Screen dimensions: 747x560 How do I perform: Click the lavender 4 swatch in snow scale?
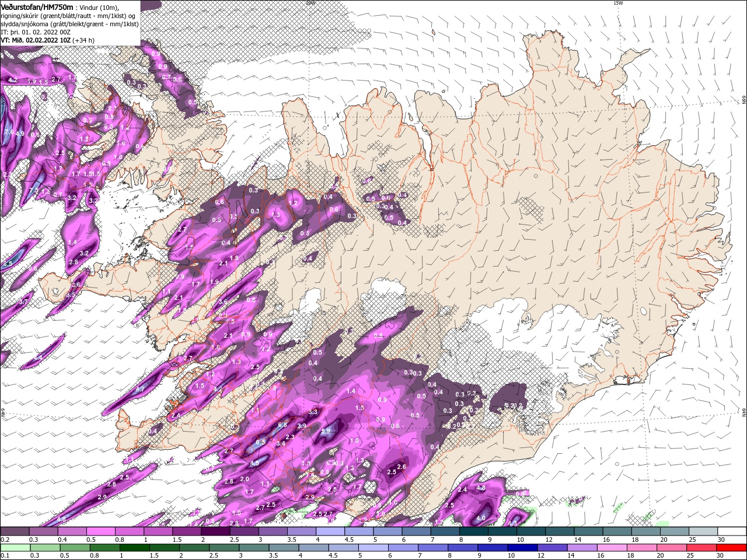[x=330, y=531]
